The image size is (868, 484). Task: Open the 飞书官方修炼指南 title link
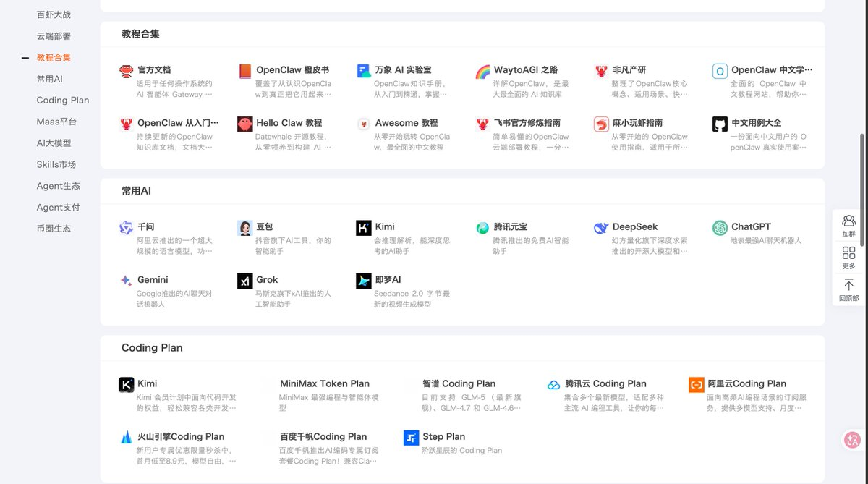point(527,123)
